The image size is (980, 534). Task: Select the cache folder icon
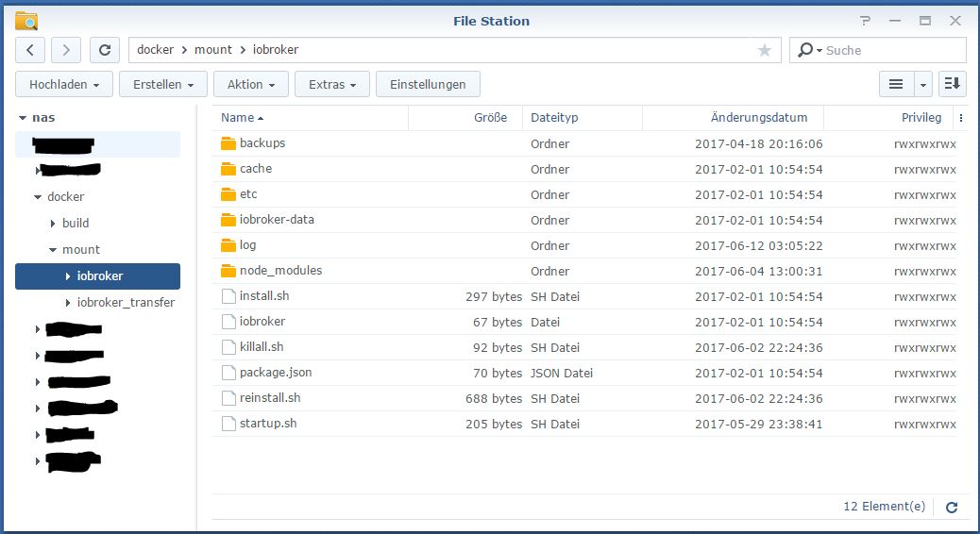tap(228, 169)
